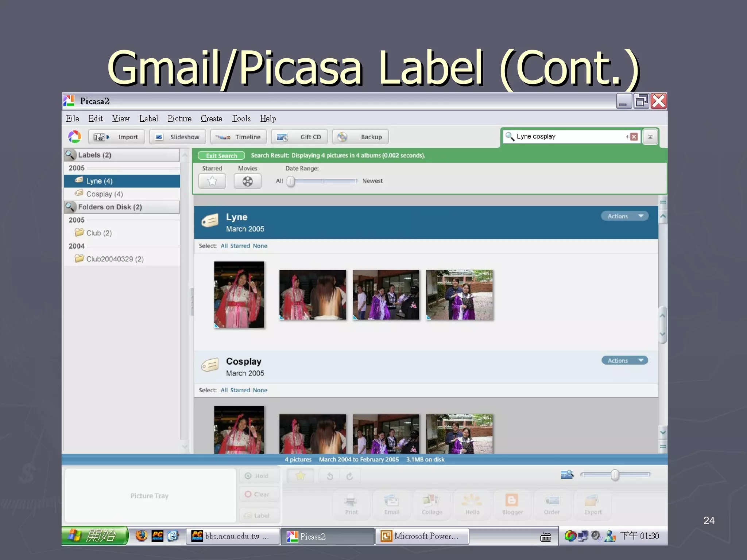Clear the search with the red X
747x560 pixels.
pyautogui.click(x=634, y=137)
